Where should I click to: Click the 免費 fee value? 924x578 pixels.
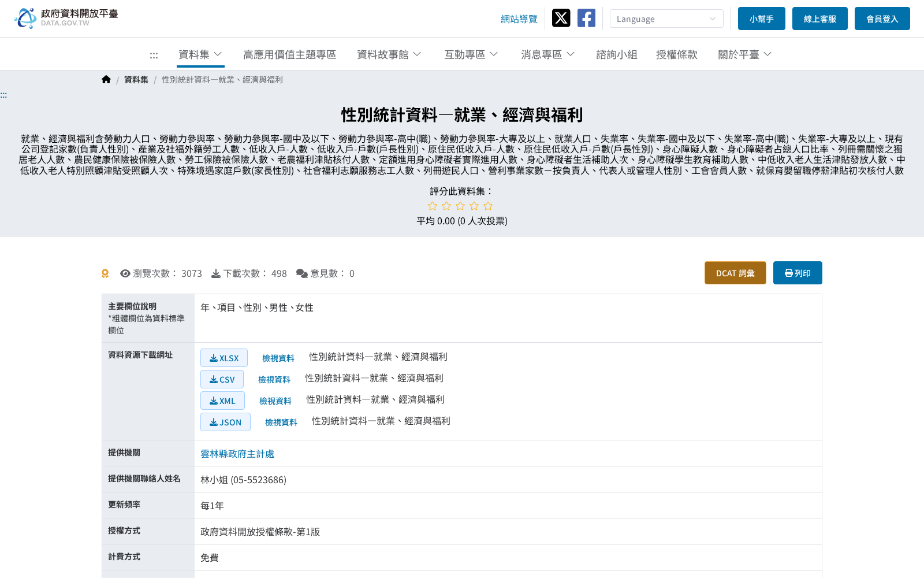(x=210, y=558)
